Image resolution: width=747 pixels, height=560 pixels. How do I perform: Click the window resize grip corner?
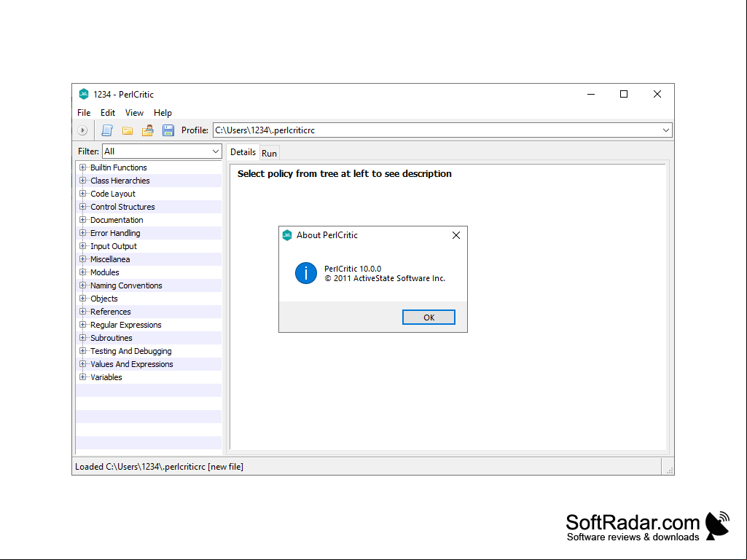[669, 470]
